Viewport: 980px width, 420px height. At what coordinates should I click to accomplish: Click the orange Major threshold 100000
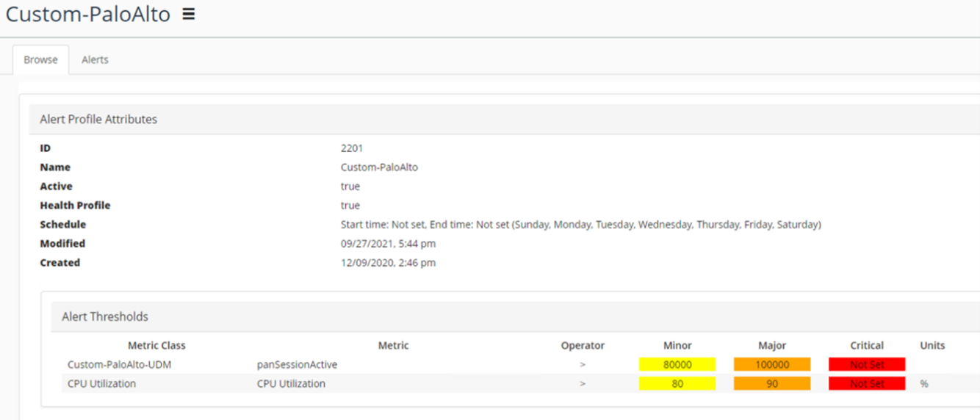[772, 364]
